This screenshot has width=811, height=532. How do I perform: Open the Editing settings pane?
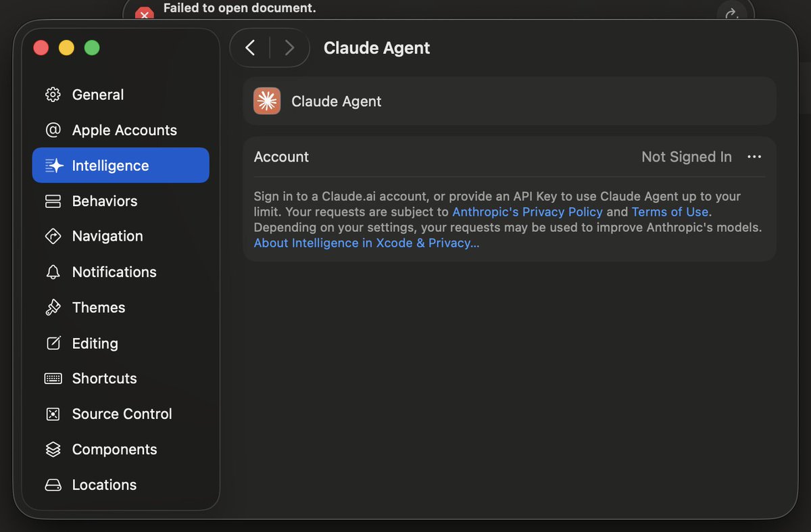tap(121, 343)
